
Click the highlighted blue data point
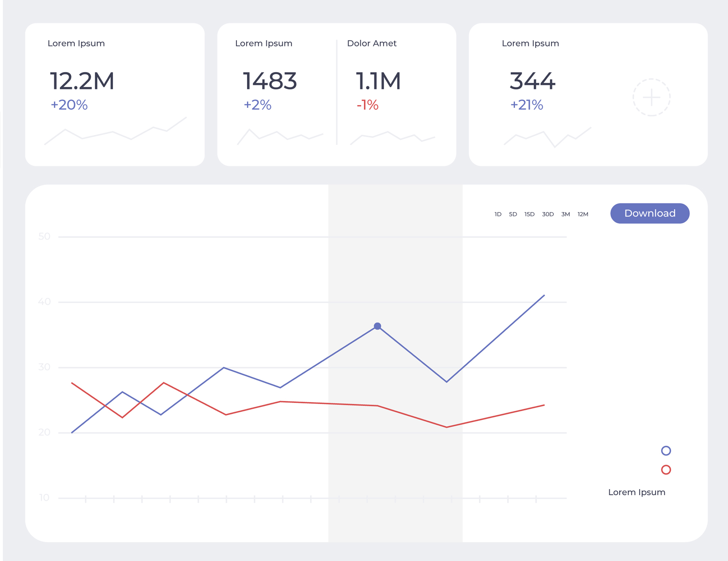pyautogui.click(x=377, y=326)
